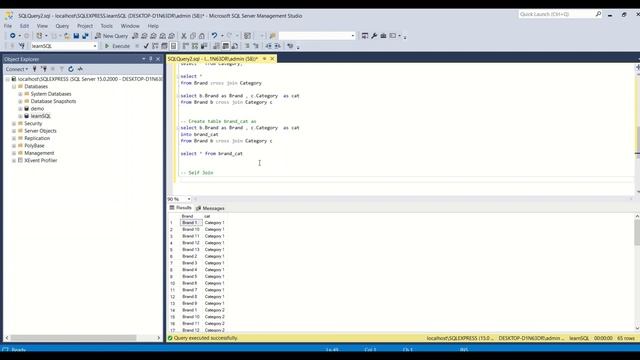The width and height of the screenshot is (640, 360).
Task: Click the Cut scissors icon
Action: (x=184, y=36)
